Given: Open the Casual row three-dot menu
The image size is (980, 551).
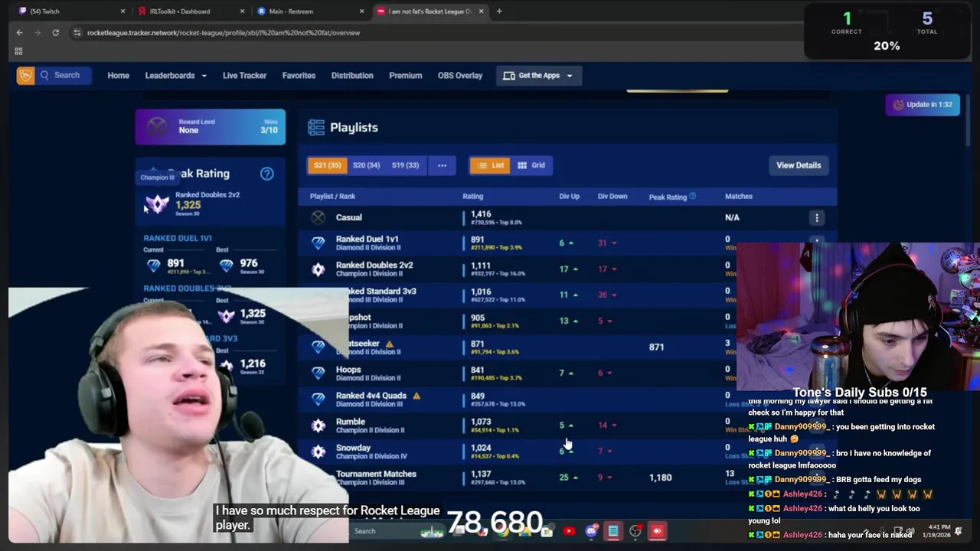Looking at the screenshot, I should point(817,217).
